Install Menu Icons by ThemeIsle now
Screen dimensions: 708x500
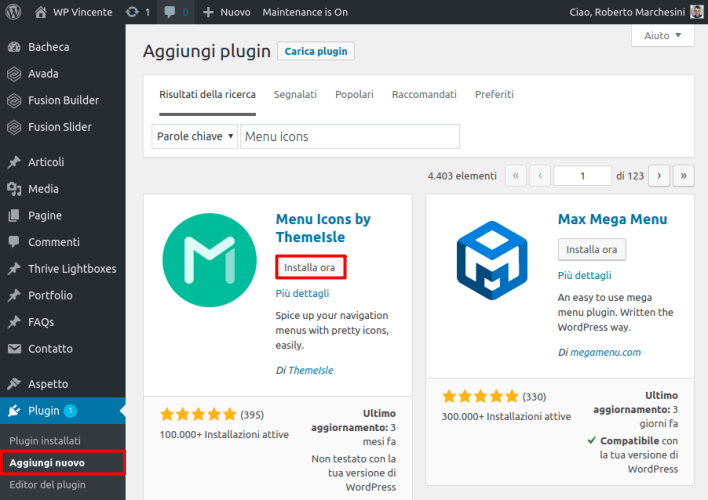click(x=310, y=267)
